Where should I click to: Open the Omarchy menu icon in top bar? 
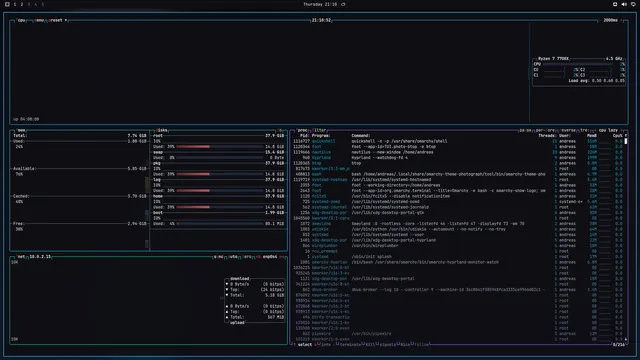(7, 4)
